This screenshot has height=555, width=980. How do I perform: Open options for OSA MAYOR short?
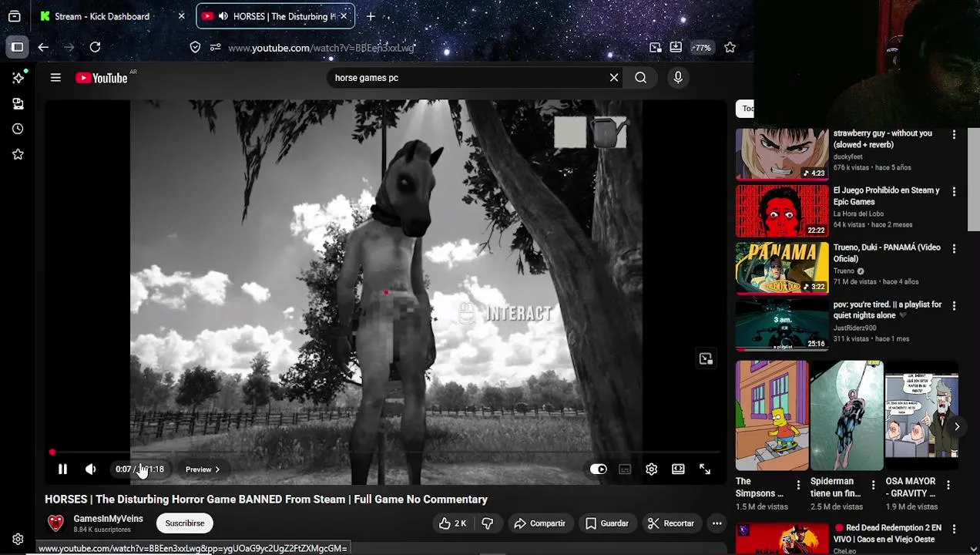(948, 486)
